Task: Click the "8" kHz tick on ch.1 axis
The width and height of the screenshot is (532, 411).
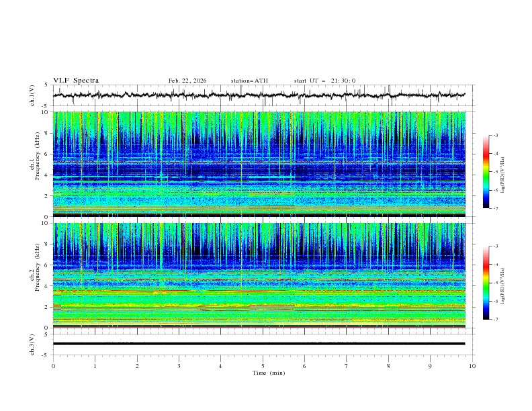Action: click(x=47, y=133)
